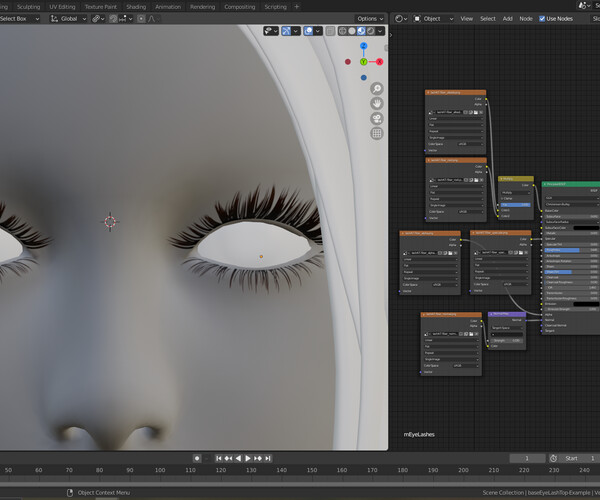The image size is (600, 500).
Task: Switch to the Compositing workspace tab
Action: pos(240,7)
